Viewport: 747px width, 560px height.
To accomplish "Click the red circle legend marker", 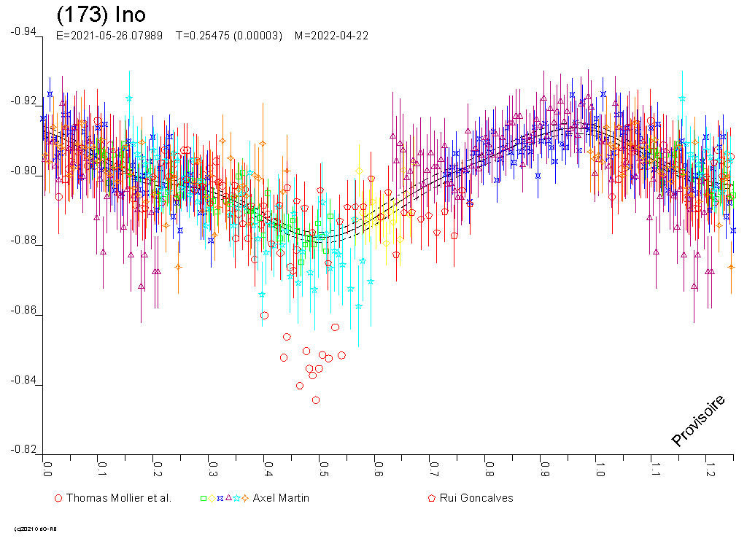I will (x=58, y=498).
